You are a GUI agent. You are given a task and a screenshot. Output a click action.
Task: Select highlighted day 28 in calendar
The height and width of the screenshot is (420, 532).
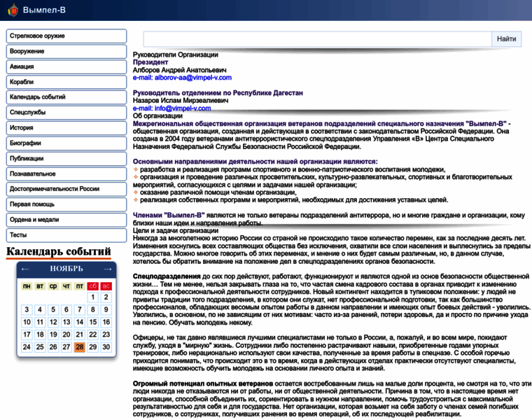click(x=80, y=347)
